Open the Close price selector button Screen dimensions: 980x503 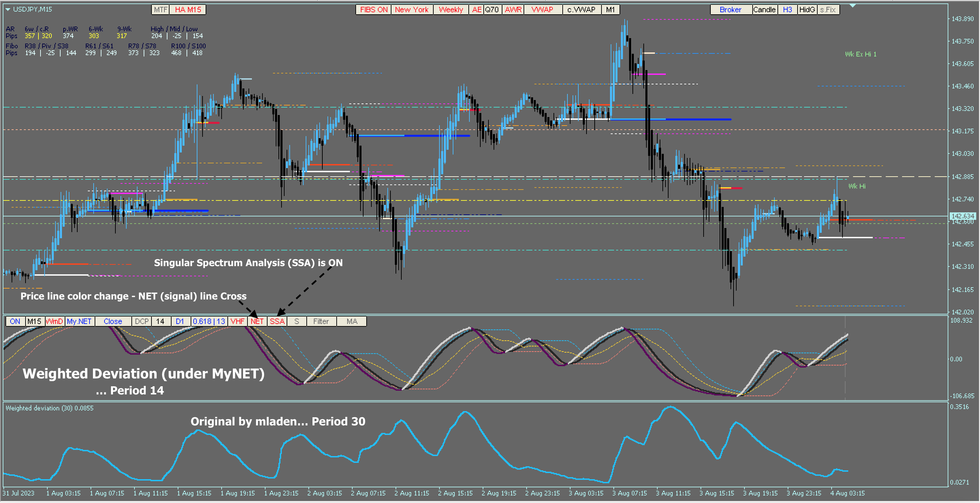click(x=113, y=322)
